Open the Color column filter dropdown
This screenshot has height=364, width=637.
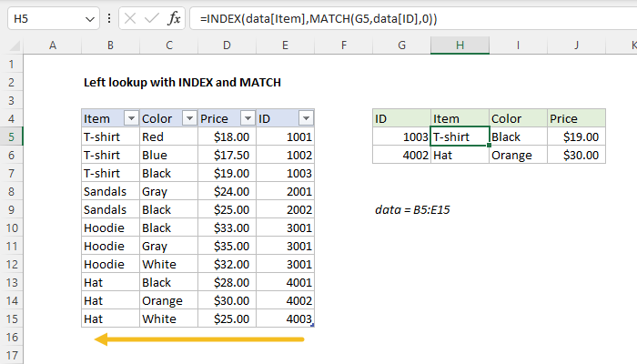[x=189, y=118]
